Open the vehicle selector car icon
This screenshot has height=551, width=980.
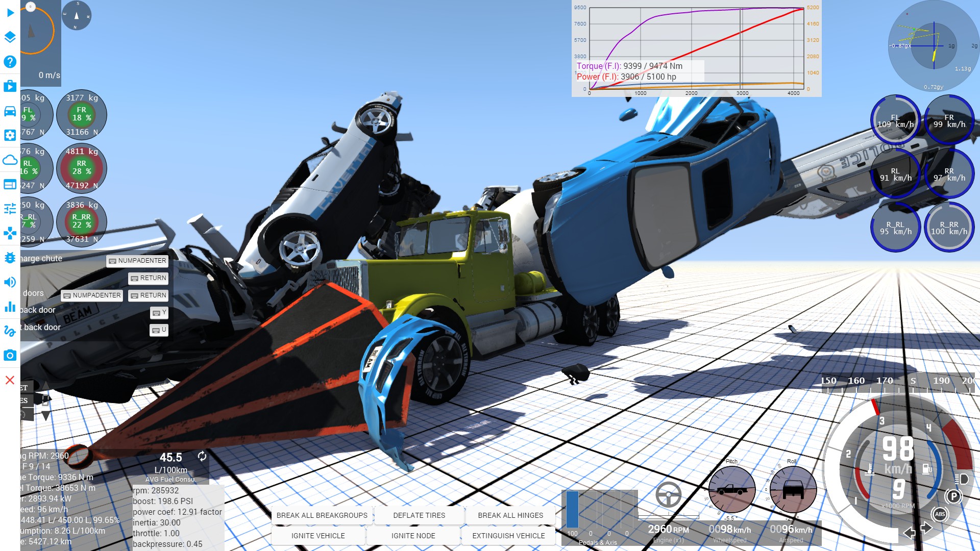[10, 111]
